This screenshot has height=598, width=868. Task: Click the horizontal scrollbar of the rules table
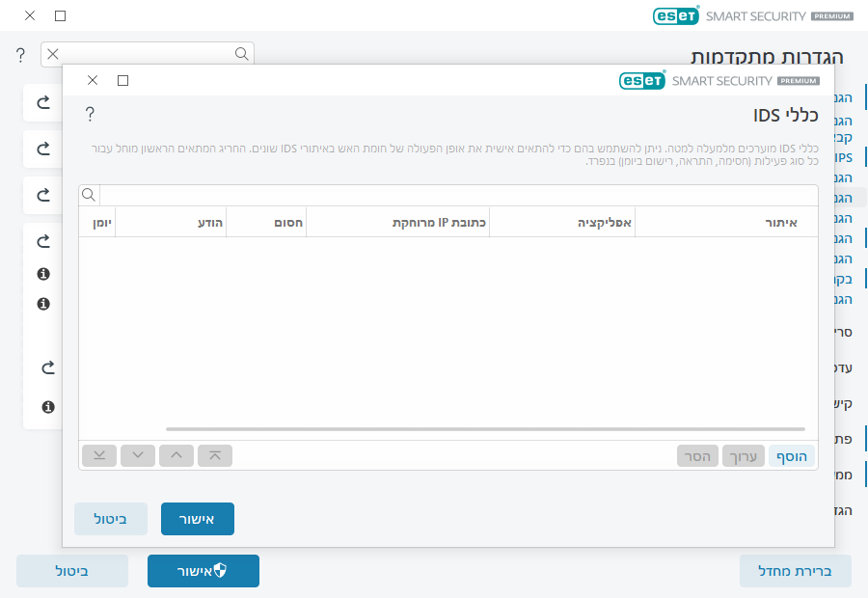484,428
